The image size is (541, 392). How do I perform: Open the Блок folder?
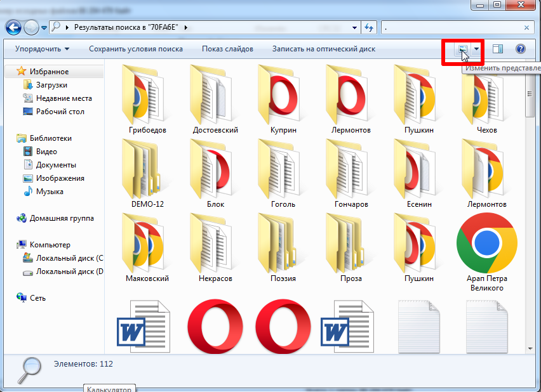coord(215,173)
